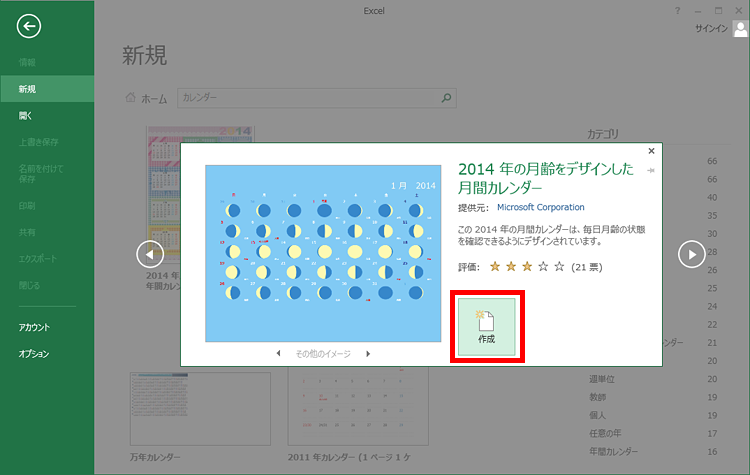Click サインイン at top right

pos(711,29)
